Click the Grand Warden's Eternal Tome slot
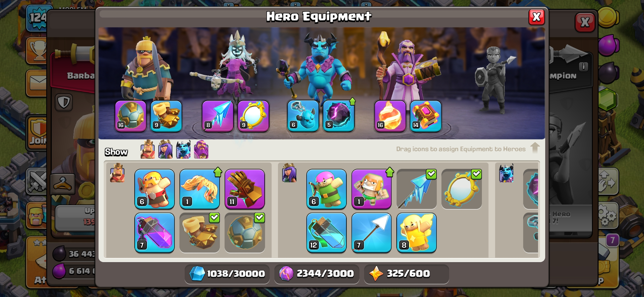This screenshot has width=644, height=297. point(425,116)
